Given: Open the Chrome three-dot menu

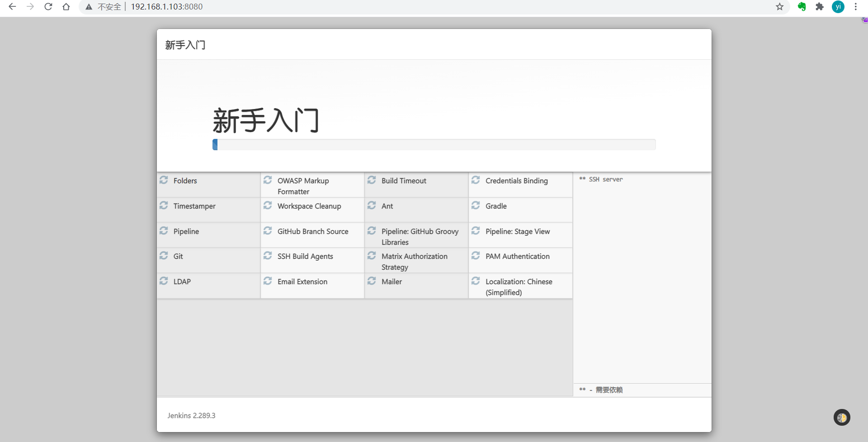Looking at the screenshot, I should click(856, 7).
